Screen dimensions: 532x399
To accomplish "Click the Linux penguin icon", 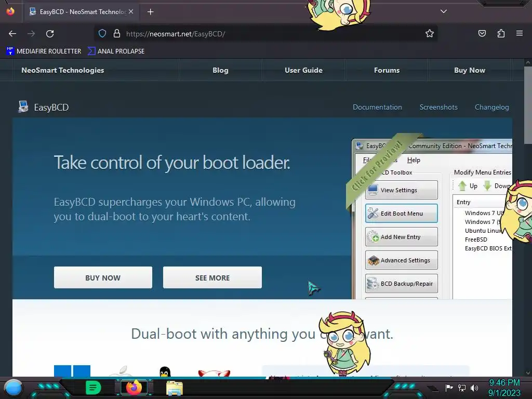I will click(165, 371).
